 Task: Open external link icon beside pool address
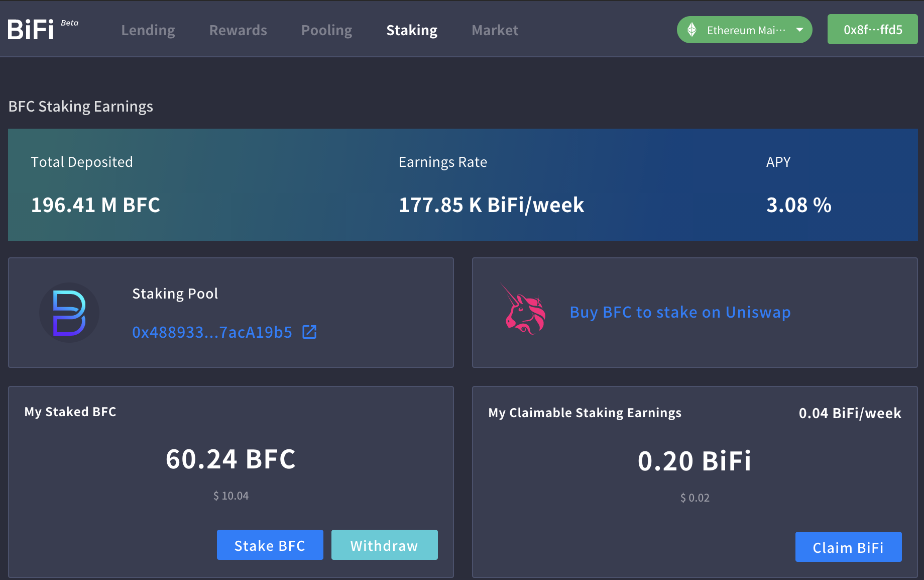pos(309,332)
